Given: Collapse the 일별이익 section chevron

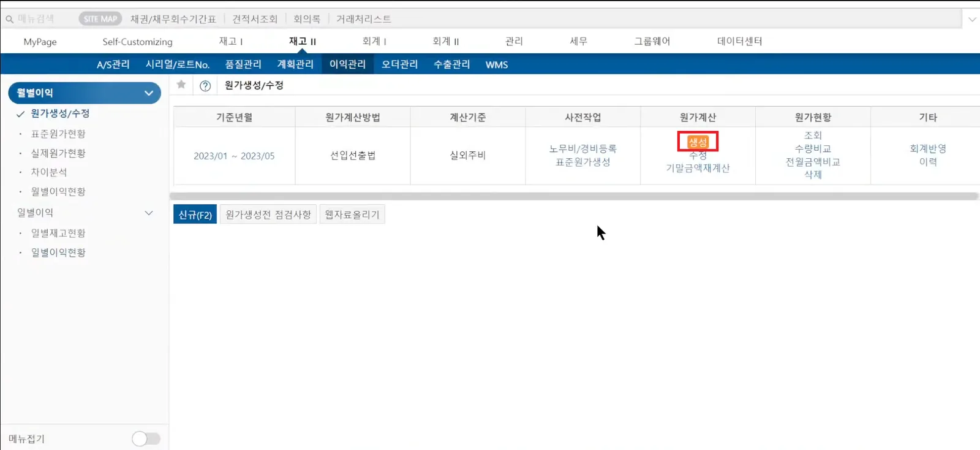Looking at the screenshot, I should pos(149,213).
